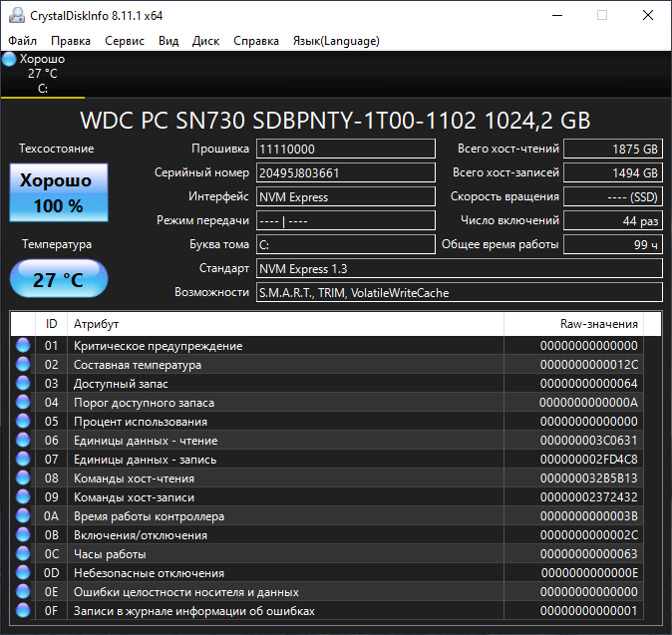
Task: Click status orb for Составная температура row
Action: pyautogui.click(x=23, y=365)
